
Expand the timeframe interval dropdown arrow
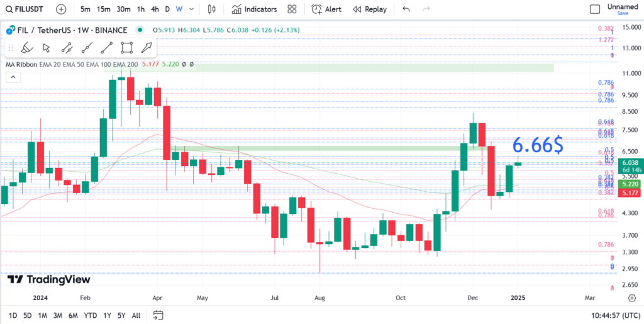pos(191,9)
